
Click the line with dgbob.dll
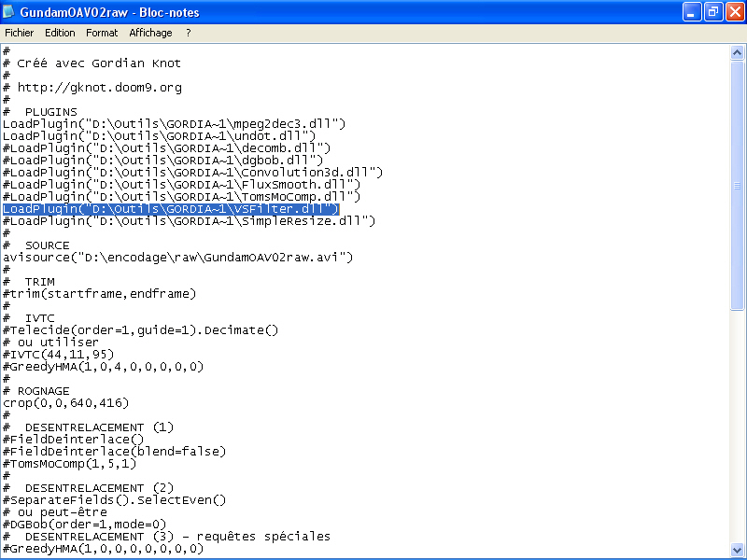[162, 161]
